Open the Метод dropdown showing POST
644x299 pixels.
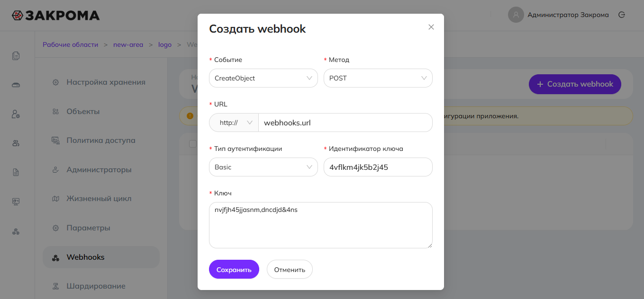point(378,78)
